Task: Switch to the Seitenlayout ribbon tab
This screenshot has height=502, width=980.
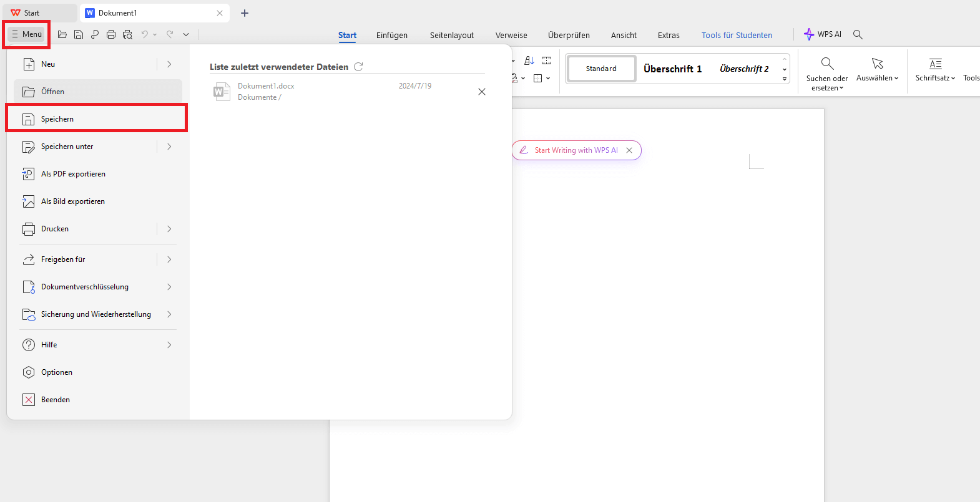Action: click(452, 35)
